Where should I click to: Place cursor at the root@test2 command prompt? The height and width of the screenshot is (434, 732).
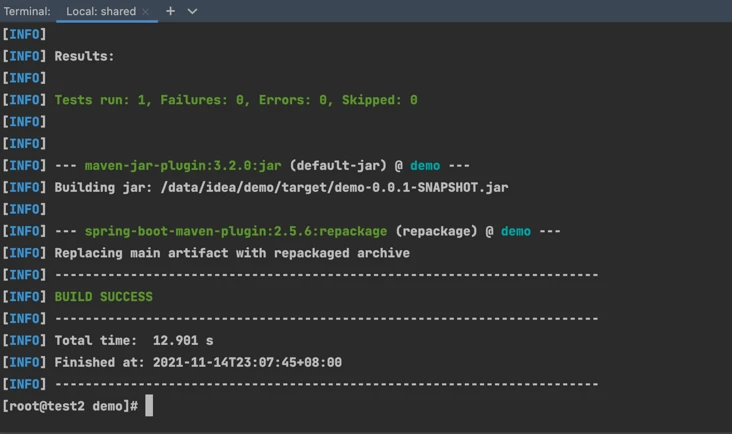[x=70, y=406]
